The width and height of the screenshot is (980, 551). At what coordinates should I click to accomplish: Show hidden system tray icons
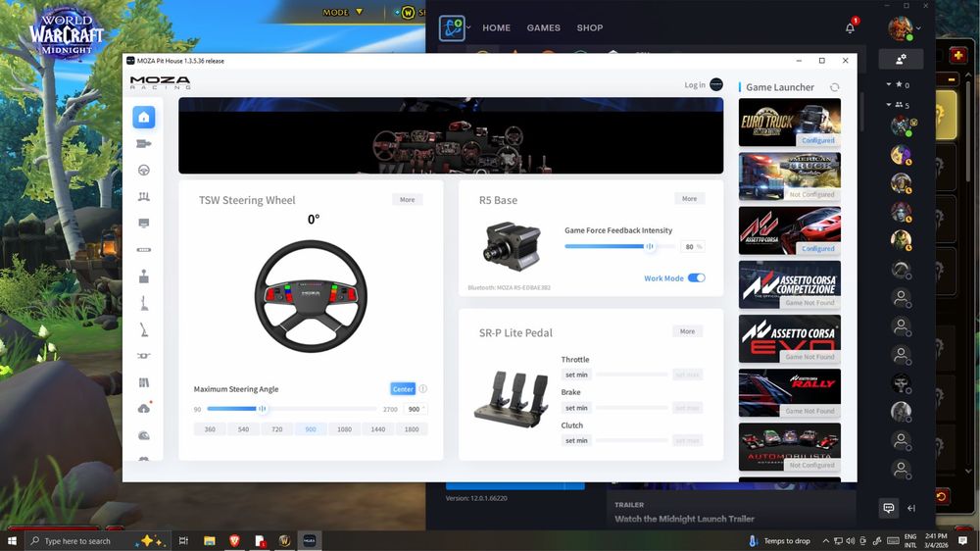coord(825,541)
